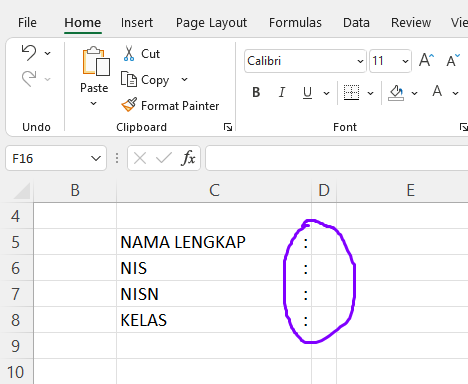This screenshot has width=468, height=384.
Task: Select cell containing NIS
Action: pyautogui.click(x=214, y=268)
